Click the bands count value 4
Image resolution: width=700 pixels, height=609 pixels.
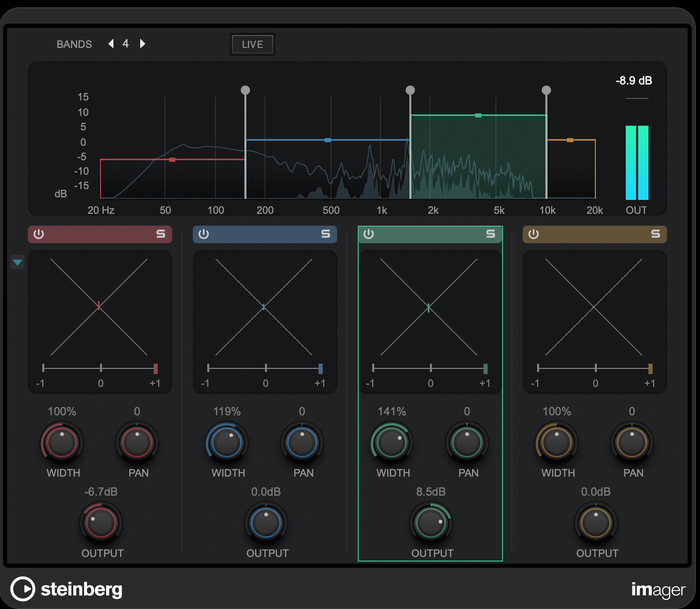coord(125,44)
